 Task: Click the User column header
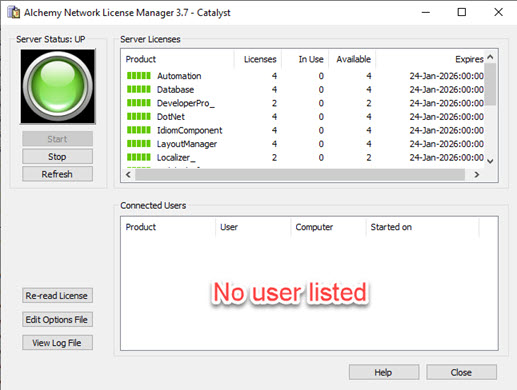pos(253,227)
